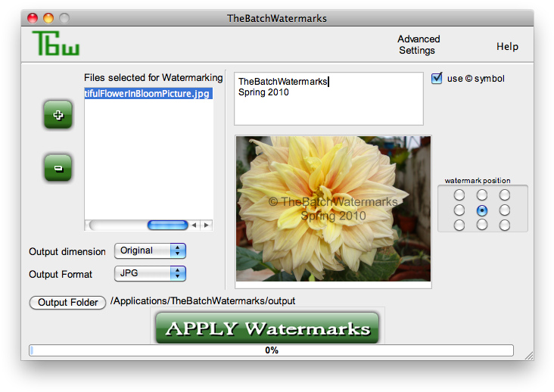The width and height of the screenshot is (554, 392).
Task: Click the TBW logo icon
Action: pyautogui.click(x=56, y=43)
